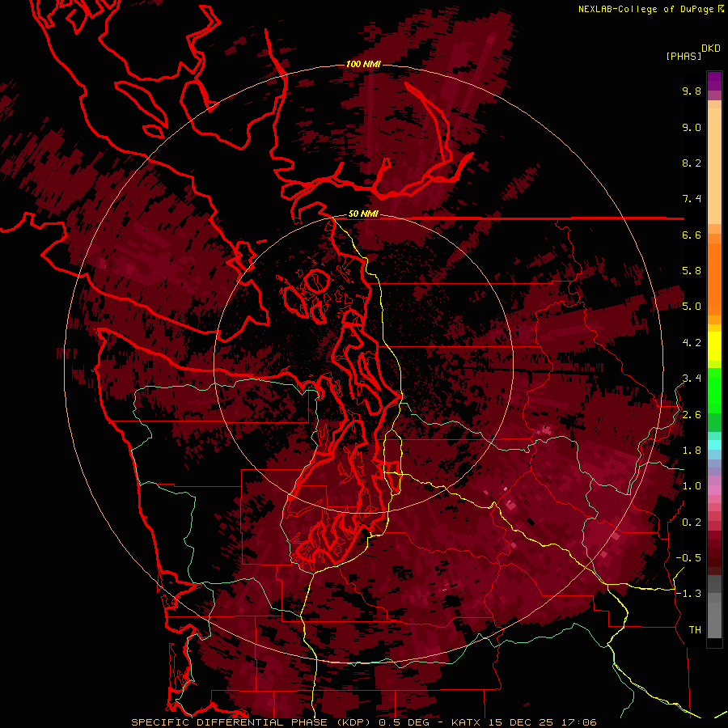This screenshot has height=728, width=728.
Task: Click the -1.3 legend value
Action: click(x=688, y=594)
